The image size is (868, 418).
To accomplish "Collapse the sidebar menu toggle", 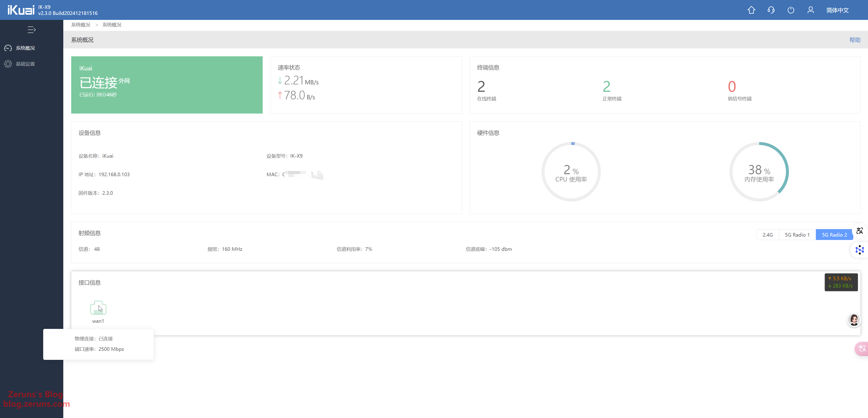I will click(x=31, y=30).
